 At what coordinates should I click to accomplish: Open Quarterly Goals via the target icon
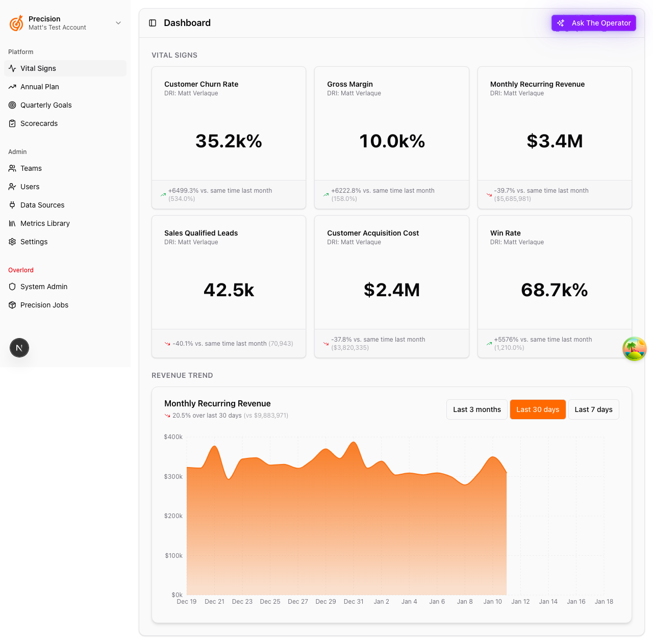pyautogui.click(x=12, y=105)
